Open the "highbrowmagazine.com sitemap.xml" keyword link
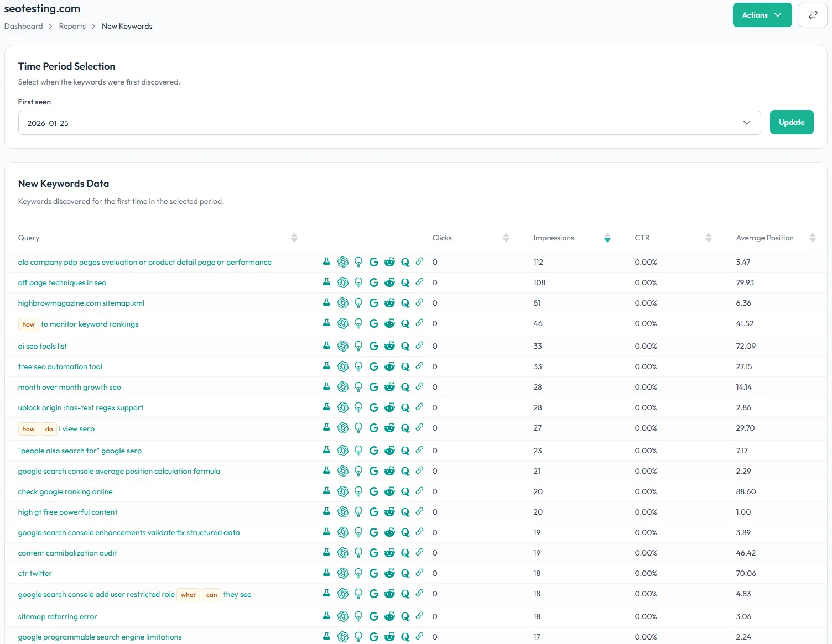This screenshot has width=832, height=644. pos(81,303)
